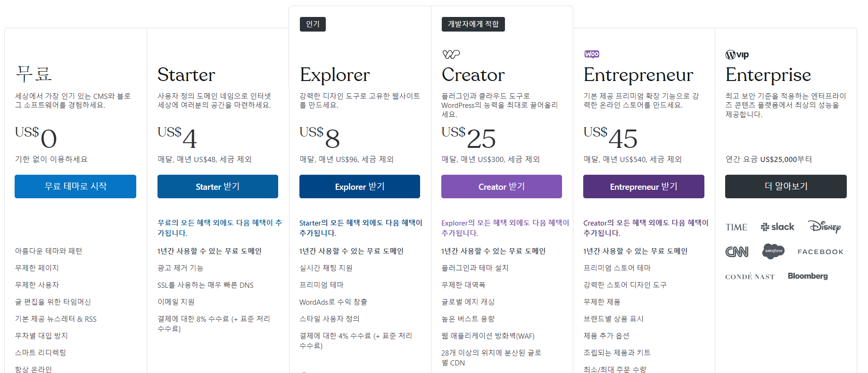Click '아름다운 테마와 패턴' feature
The width and height of the screenshot is (868, 373).
[x=49, y=251]
